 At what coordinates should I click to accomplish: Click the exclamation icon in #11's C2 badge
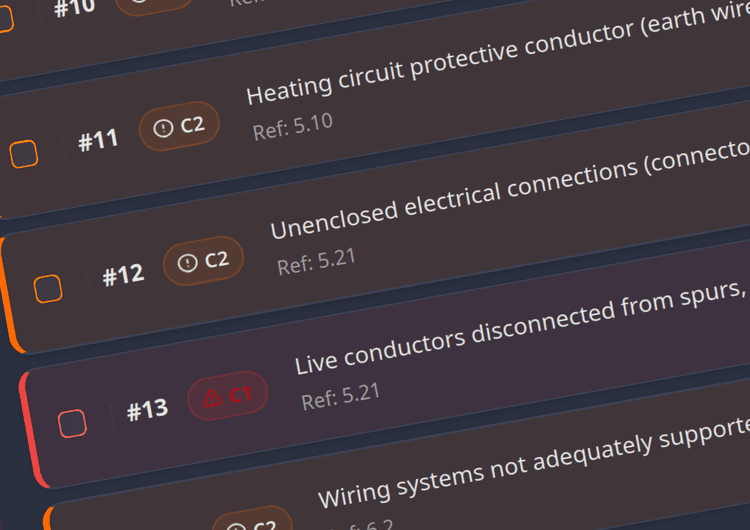[163, 128]
